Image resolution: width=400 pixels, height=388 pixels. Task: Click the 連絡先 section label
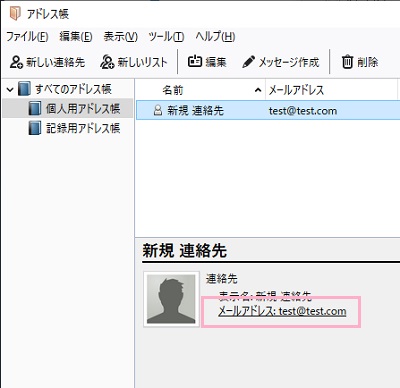pos(221,278)
